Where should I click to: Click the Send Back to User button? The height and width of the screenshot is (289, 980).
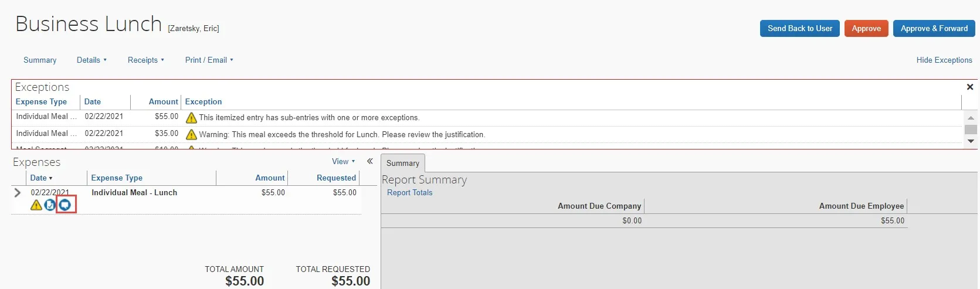pyautogui.click(x=800, y=28)
